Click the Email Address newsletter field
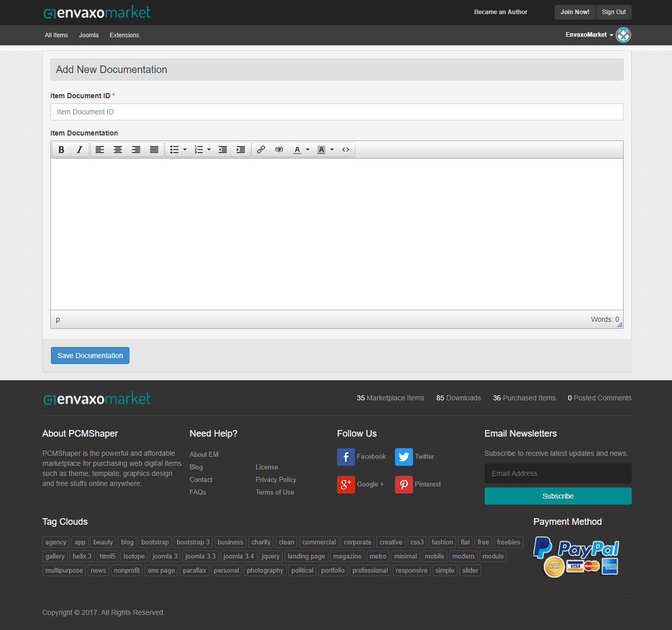This screenshot has width=672, height=630. tap(558, 473)
